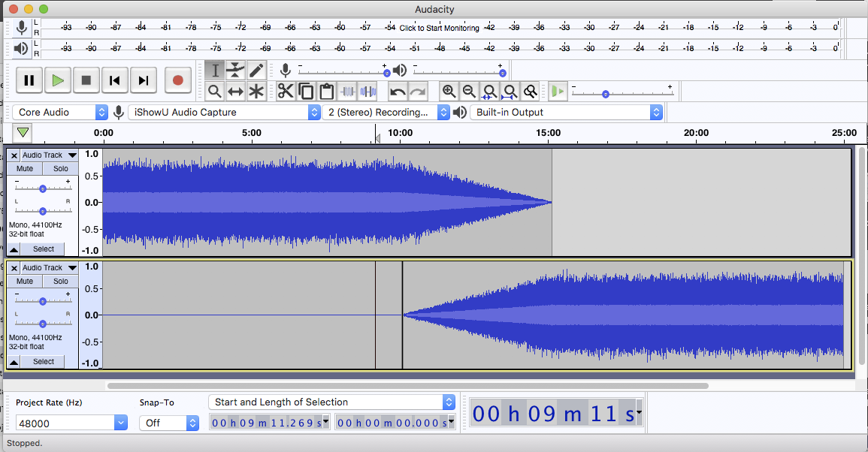Click the Stop transport button
The image size is (868, 452).
pos(86,81)
